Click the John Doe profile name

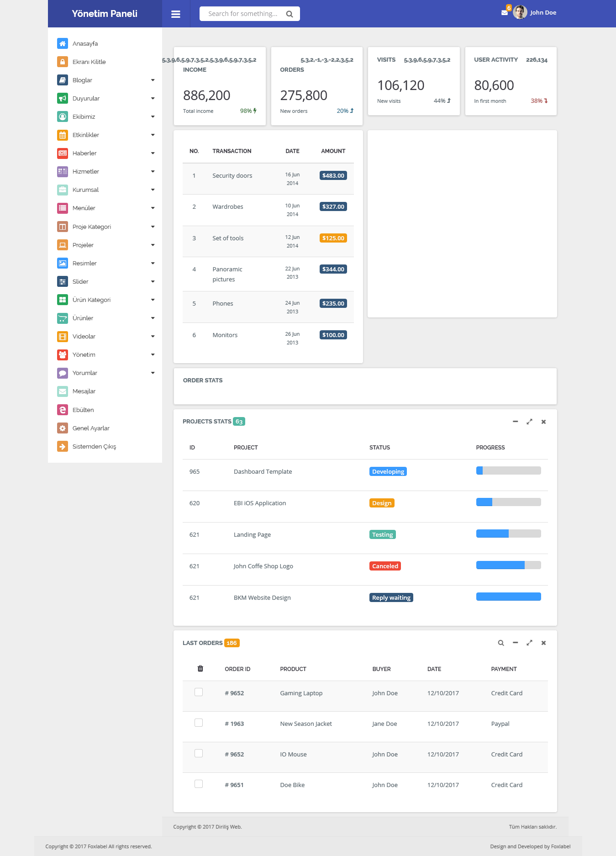tap(543, 13)
